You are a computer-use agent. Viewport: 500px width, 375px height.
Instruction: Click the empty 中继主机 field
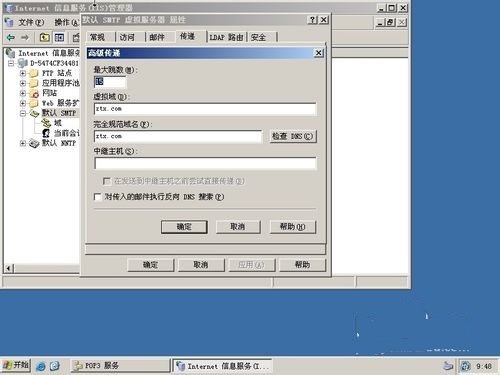[205, 164]
